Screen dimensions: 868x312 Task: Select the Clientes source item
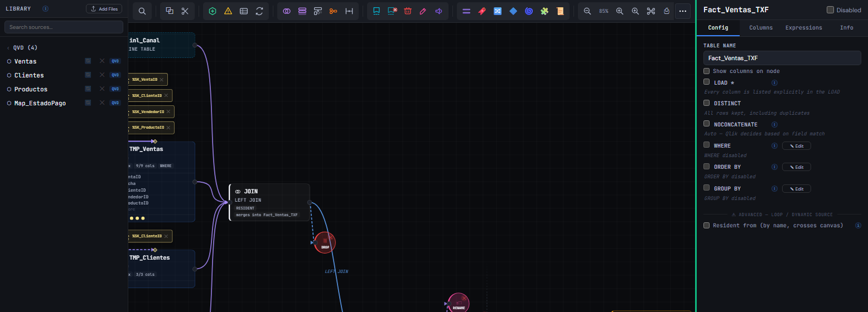(x=29, y=75)
